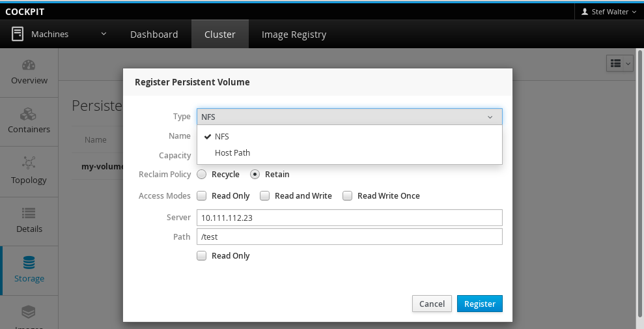Click the user avatar icon for Stef Walter

point(585,12)
